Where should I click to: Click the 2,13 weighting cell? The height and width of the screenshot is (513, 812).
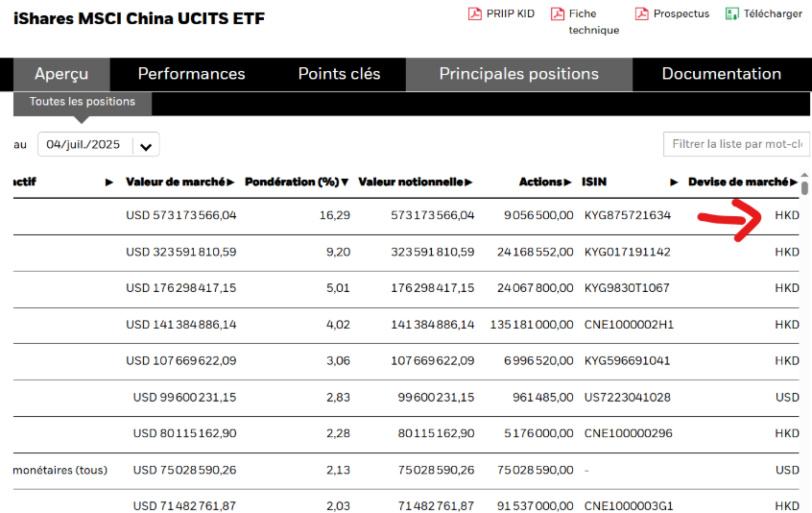338,470
